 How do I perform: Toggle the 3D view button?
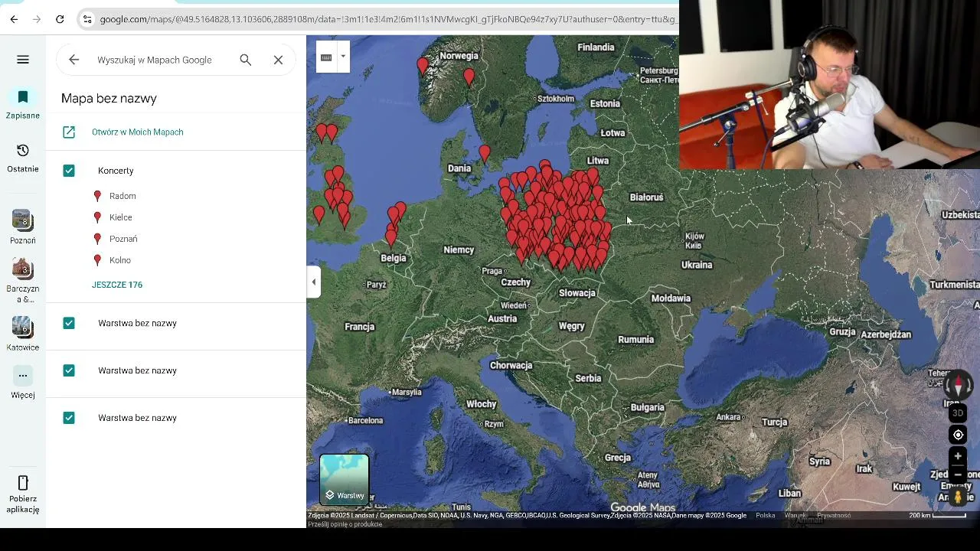pyautogui.click(x=958, y=413)
